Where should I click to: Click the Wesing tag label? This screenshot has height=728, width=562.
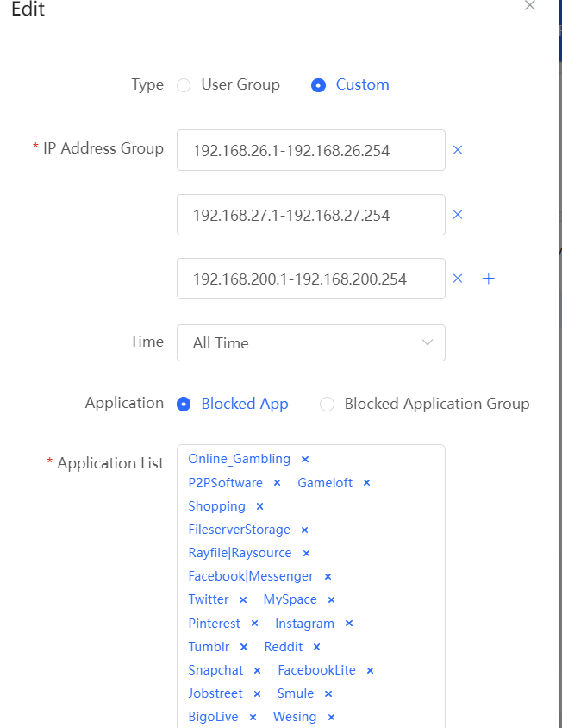pos(295,717)
